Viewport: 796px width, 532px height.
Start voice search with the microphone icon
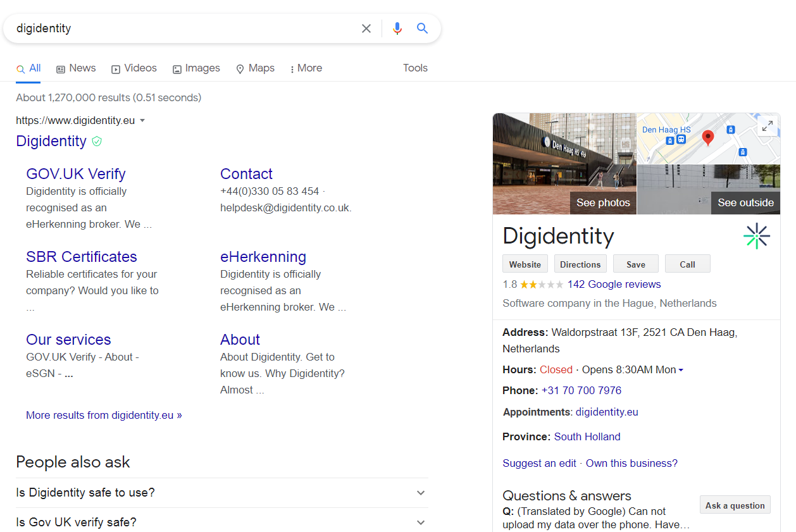pos(397,28)
